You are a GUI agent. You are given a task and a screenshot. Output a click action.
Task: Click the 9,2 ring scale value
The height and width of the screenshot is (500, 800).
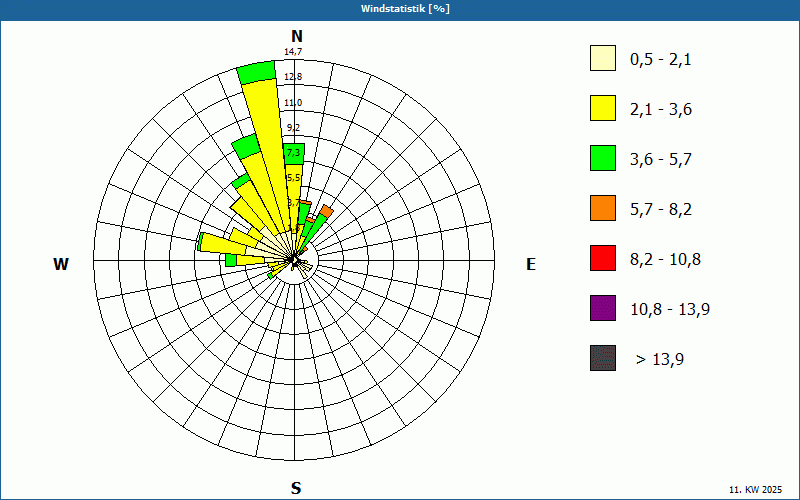[x=293, y=128]
